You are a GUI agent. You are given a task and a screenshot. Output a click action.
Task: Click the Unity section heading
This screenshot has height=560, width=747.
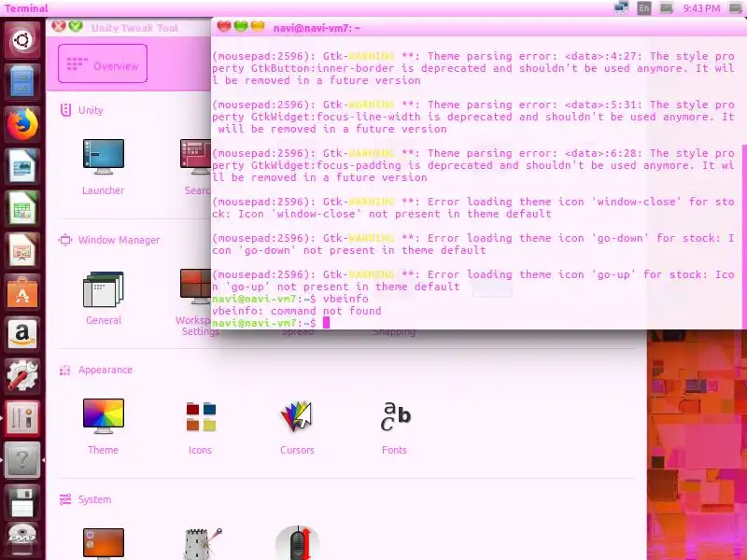point(82,110)
